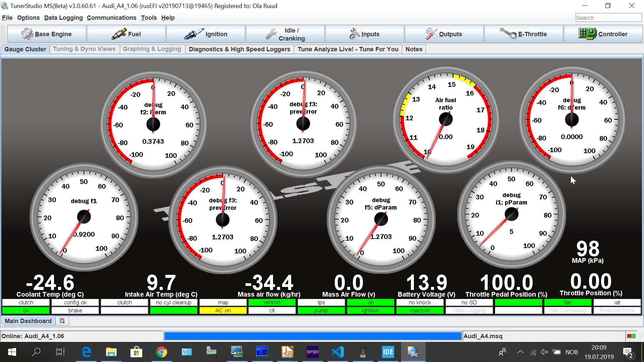Open the Base Engine settings menu
The image size is (644, 362).
47,34
